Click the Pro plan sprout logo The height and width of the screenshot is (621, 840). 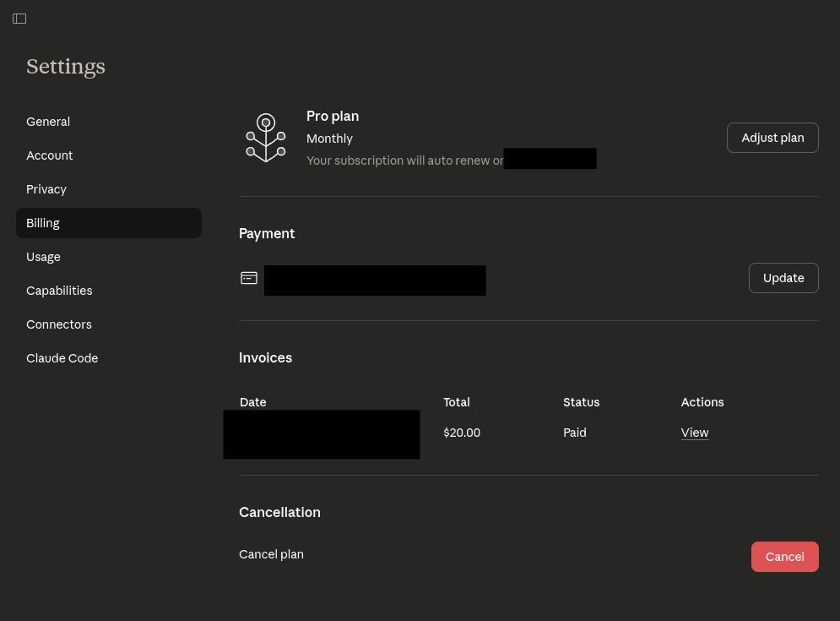pyautogui.click(x=266, y=139)
